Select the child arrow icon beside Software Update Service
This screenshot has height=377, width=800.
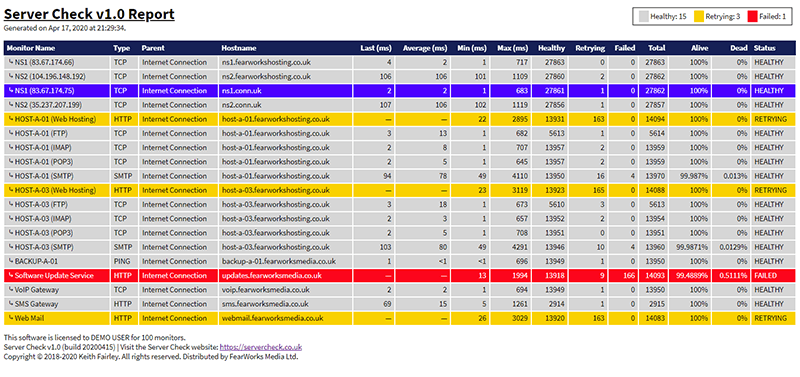tap(10, 275)
